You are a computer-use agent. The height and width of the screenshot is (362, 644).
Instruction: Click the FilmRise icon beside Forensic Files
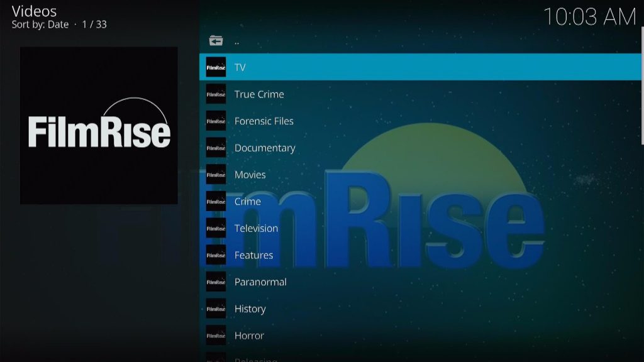[216, 121]
